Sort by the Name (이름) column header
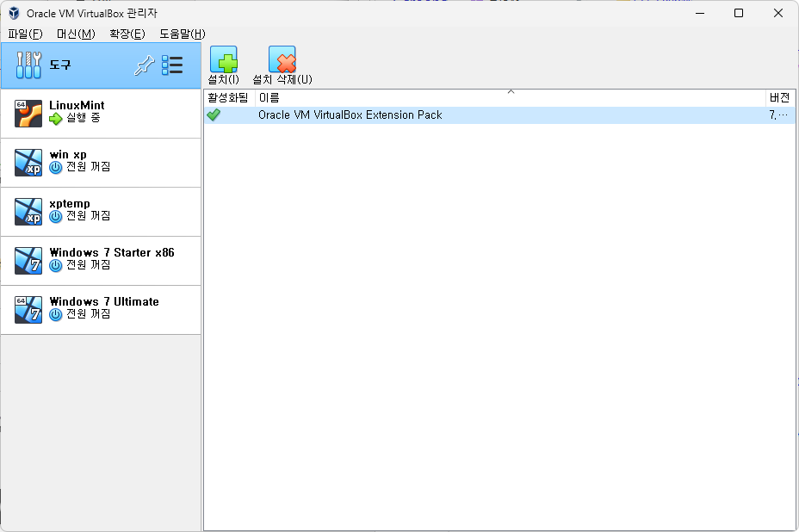This screenshot has width=799, height=532. click(510, 97)
